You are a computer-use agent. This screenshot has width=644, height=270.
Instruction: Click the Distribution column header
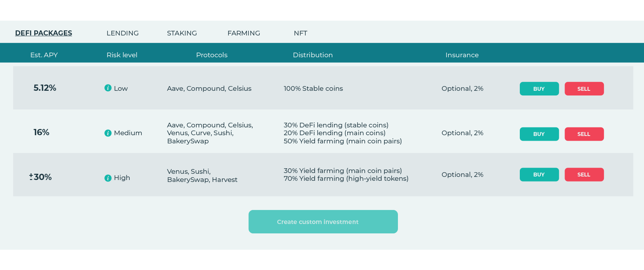click(x=313, y=55)
